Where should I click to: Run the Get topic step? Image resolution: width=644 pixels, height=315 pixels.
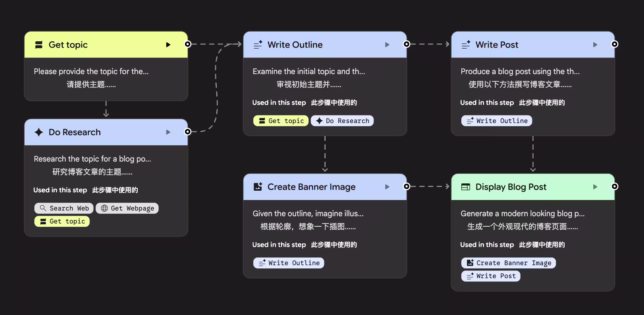168,45
